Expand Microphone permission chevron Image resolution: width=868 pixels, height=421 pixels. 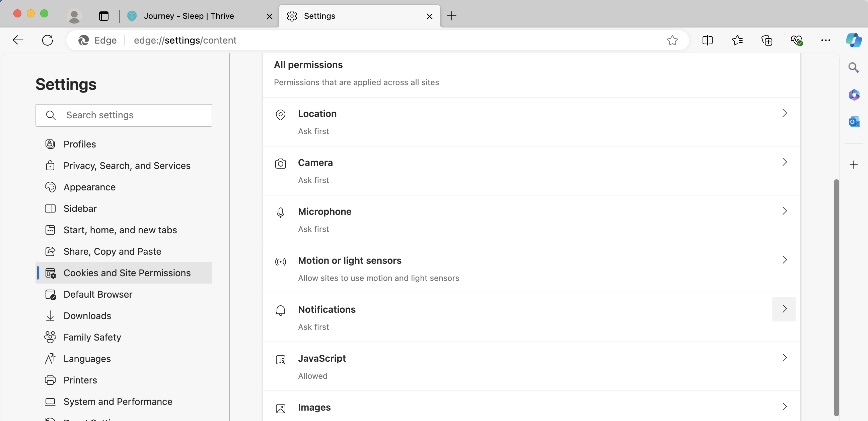[x=784, y=211]
